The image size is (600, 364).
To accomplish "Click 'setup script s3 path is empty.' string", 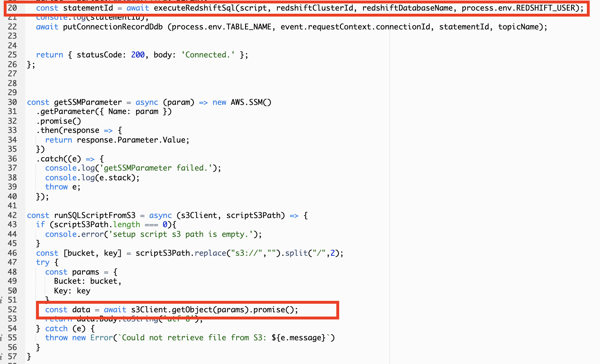I will click(181, 234).
